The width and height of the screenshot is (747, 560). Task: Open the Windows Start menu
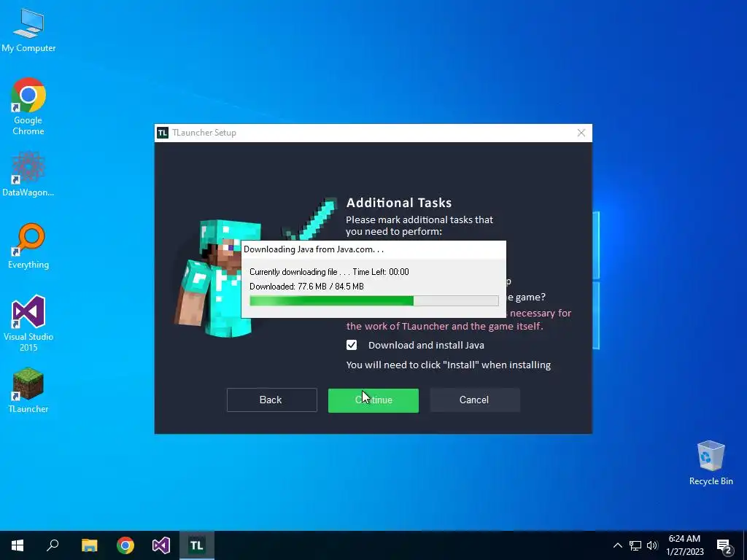18,545
